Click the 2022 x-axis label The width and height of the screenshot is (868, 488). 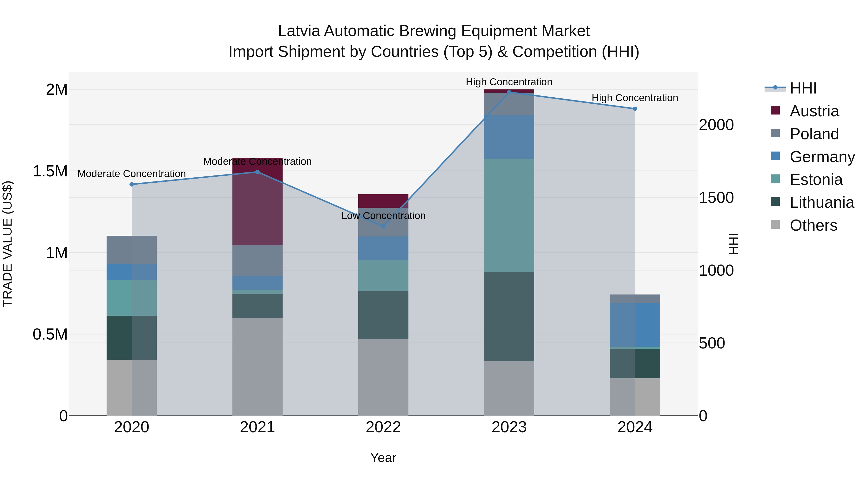[383, 427]
